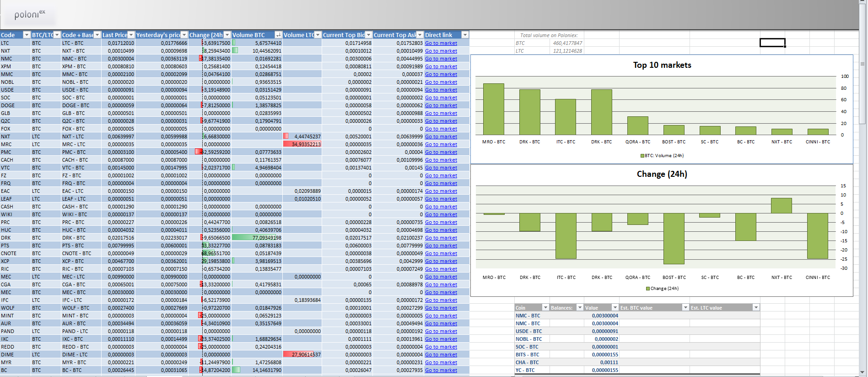Open the Change (24h) column filter dropdown
Screen dimensions: 868x377
point(227,35)
